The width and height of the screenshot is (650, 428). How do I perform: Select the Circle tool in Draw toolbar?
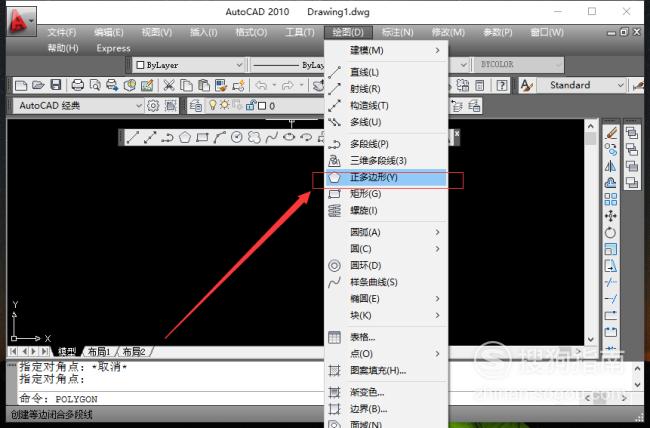coord(237,137)
